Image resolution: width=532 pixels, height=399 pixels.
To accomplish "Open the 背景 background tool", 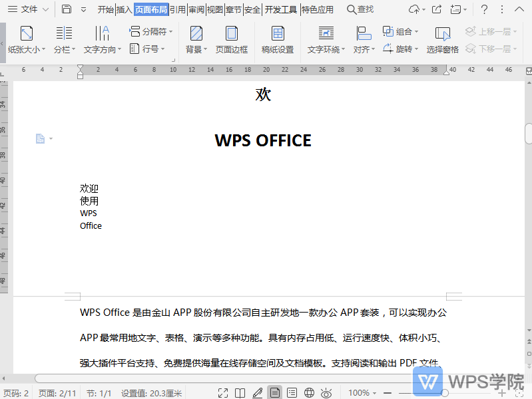I will pyautogui.click(x=196, y=40).
